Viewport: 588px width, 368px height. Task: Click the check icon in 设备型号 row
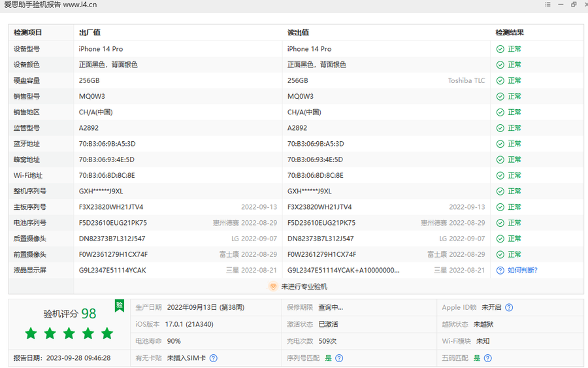pos(500,49)
